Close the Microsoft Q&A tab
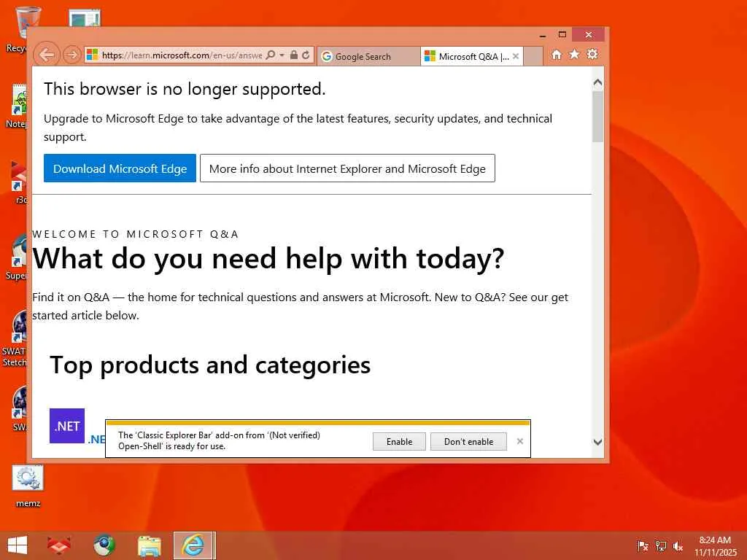The width and height of the screenshot is (747, 560). 516,56
